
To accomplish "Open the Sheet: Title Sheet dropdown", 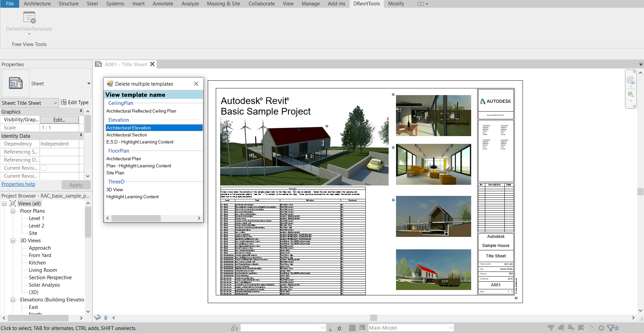I will pos(56,103).
